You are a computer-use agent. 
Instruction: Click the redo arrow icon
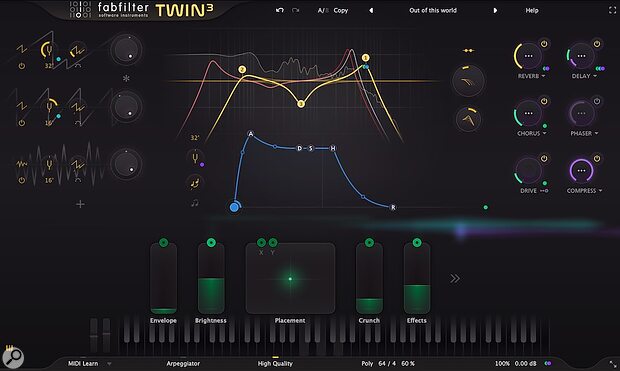coord(295,10)
